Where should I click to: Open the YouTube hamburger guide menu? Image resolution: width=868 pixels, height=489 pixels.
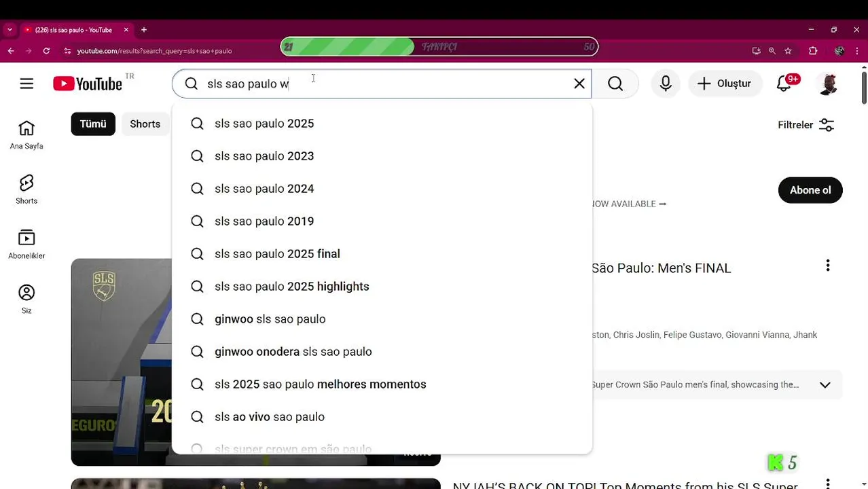coord(26,84)
